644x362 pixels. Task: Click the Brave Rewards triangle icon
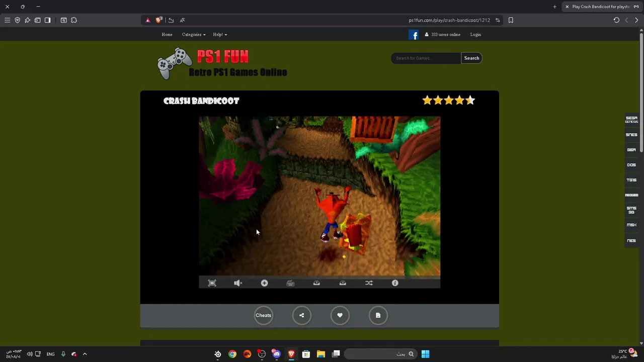(147, 20)
